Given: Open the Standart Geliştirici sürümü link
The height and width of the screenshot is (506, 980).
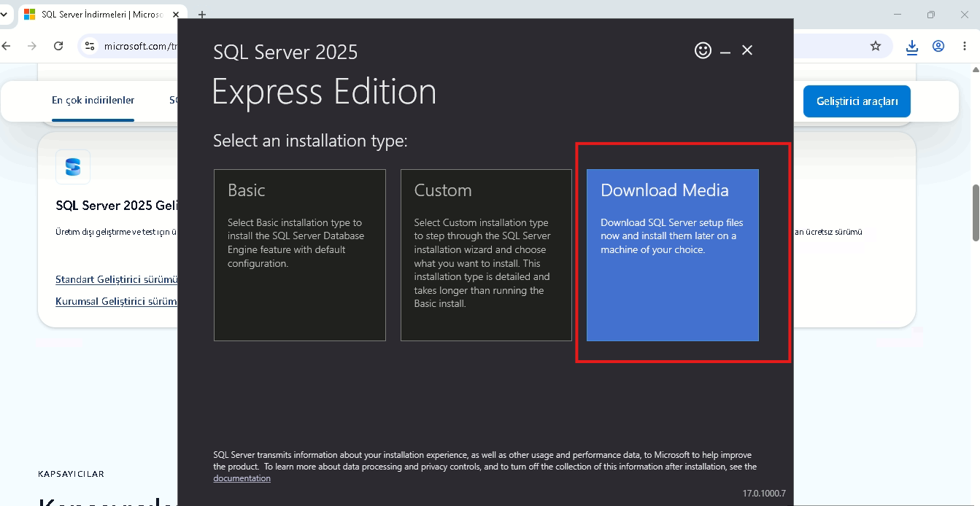Looking at the screenshot, I should coord(117,279).
